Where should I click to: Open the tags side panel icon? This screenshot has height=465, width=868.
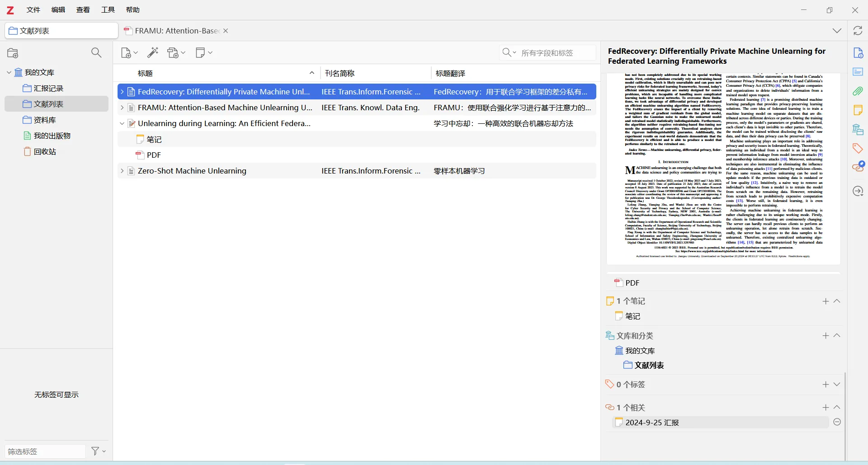click(858, 148)
